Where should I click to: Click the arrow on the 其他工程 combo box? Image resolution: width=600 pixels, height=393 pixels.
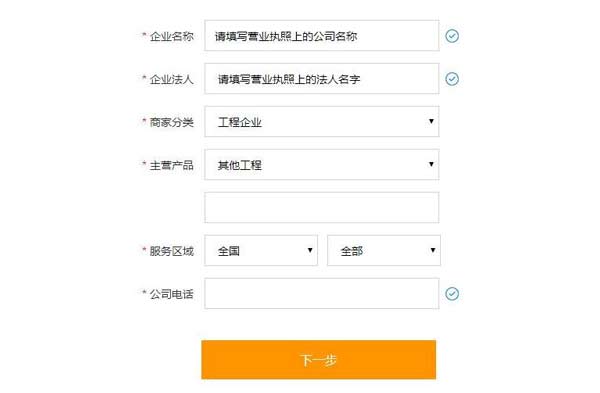click(x=431, y=164)
